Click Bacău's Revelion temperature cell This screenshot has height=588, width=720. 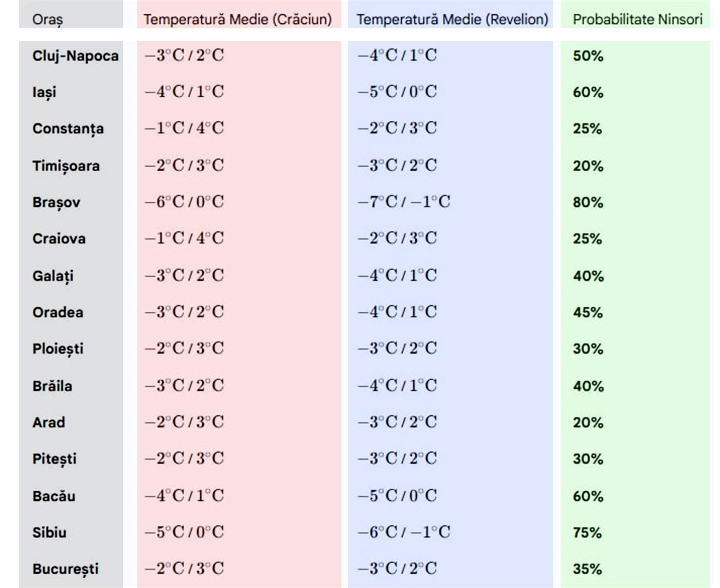pos(397,495)
